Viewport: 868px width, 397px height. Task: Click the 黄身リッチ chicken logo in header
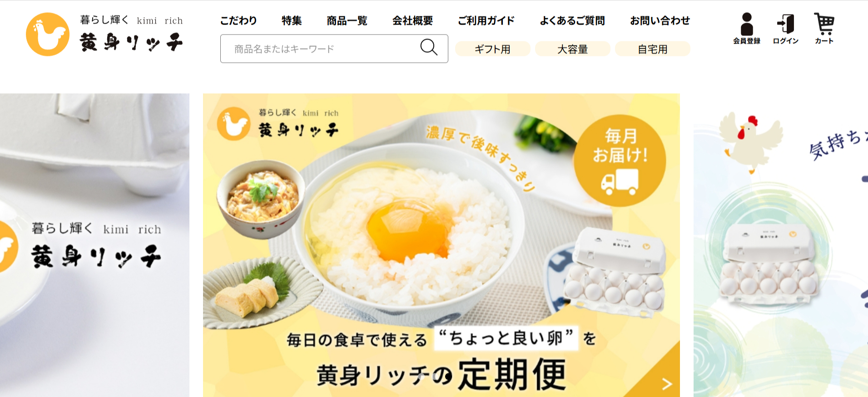(48, 35)
